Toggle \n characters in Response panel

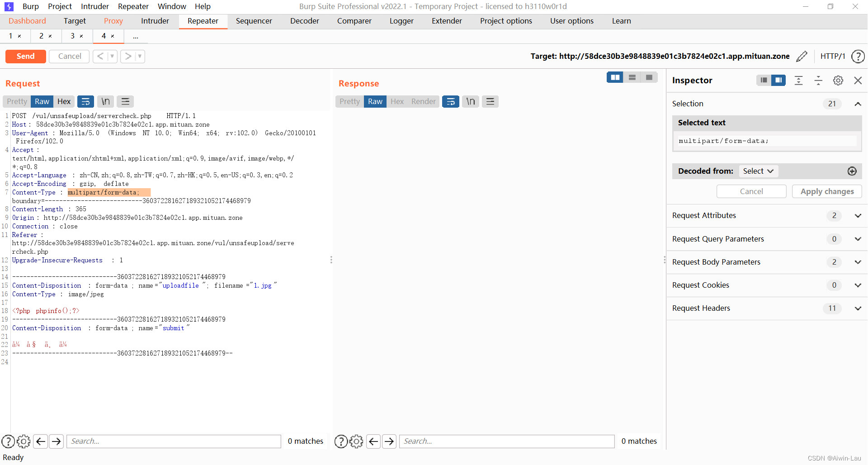pos(471,101)
